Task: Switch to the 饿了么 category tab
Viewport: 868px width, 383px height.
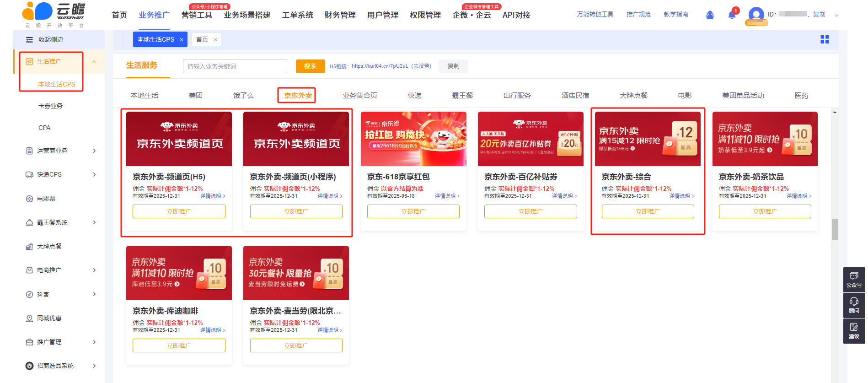Action: [x=243, y=96]
